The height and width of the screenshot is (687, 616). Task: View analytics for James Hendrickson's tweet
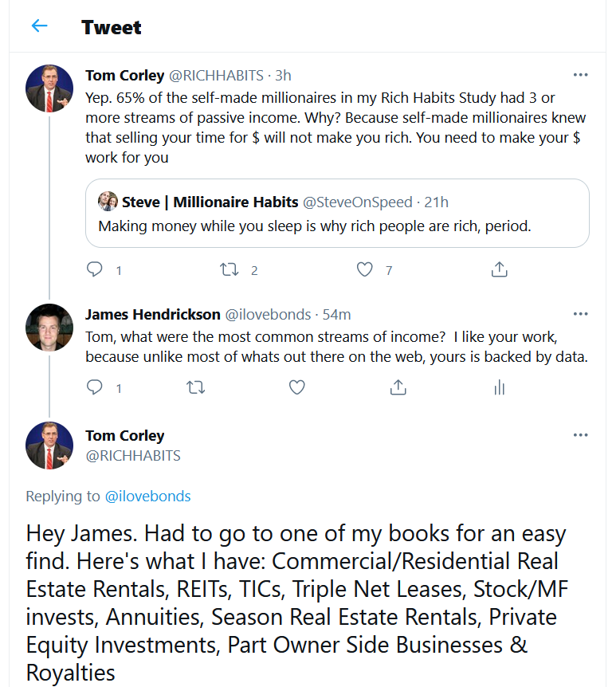coord(500,387)
